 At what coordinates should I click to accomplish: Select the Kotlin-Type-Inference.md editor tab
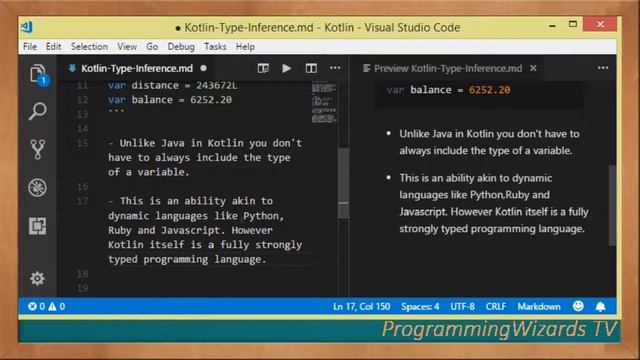(x=137, y=68)
